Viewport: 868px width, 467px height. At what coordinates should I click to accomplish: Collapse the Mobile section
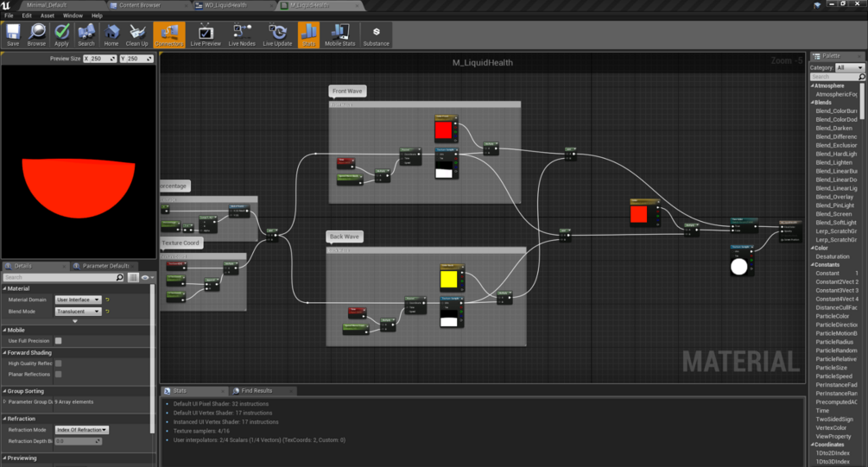pyautogui.click(x=4, y=331)
